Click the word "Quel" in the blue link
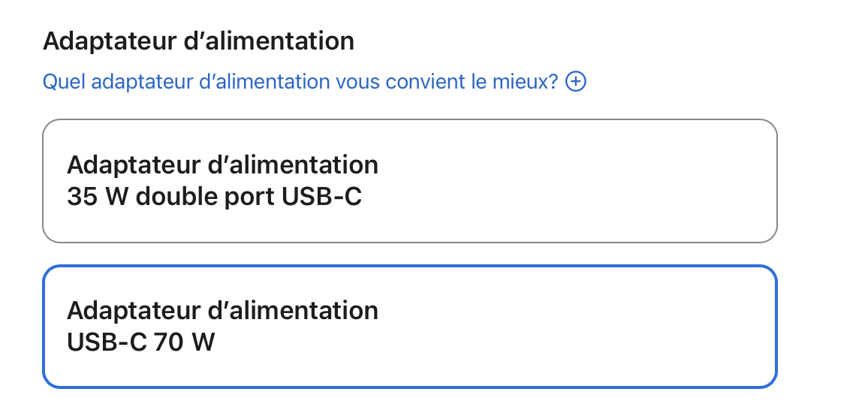This screenshot has width=868, height=413. (61, 81)
